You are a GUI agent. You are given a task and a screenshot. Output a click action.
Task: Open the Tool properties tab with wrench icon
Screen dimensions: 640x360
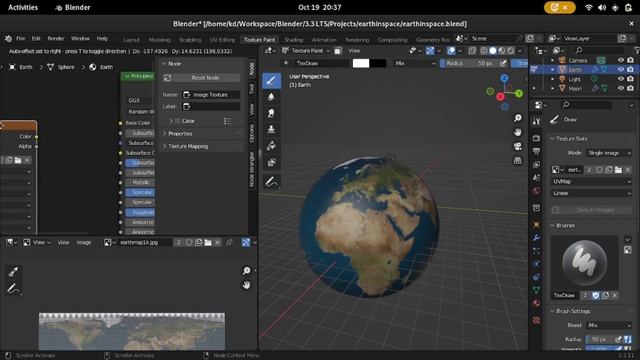click(x=536, y=121)
